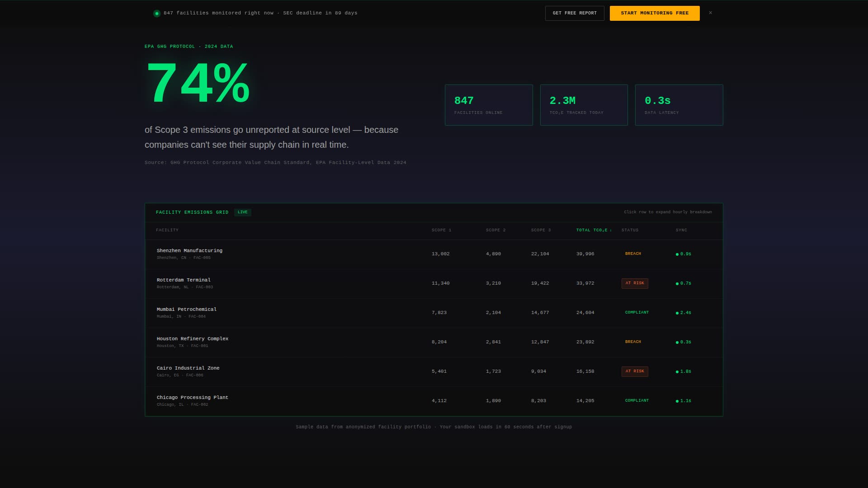Click Chicago total value 14,205
The height and width of the screenshot is (488, 868).
pyautogui.click(x=585, y=401)
